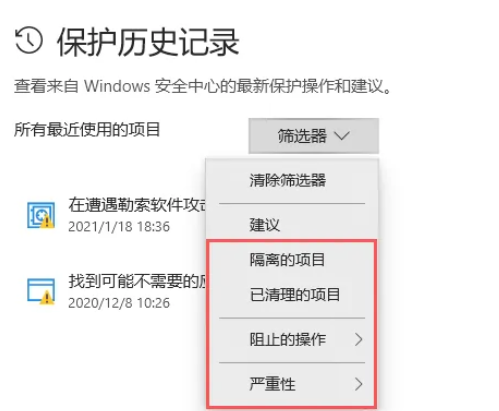499x411 pixels.
Task: Click the protection history clock icon
Action: [x=29, y=40]
